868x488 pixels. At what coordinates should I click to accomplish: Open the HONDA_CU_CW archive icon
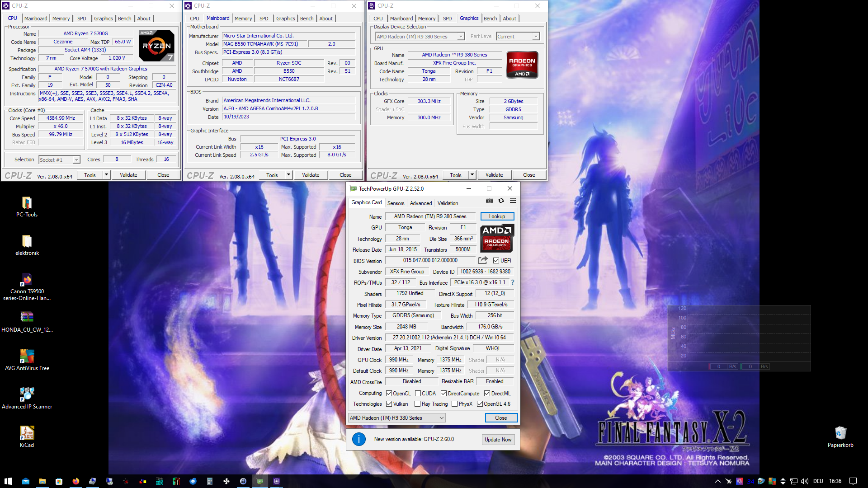pos(27,322)
